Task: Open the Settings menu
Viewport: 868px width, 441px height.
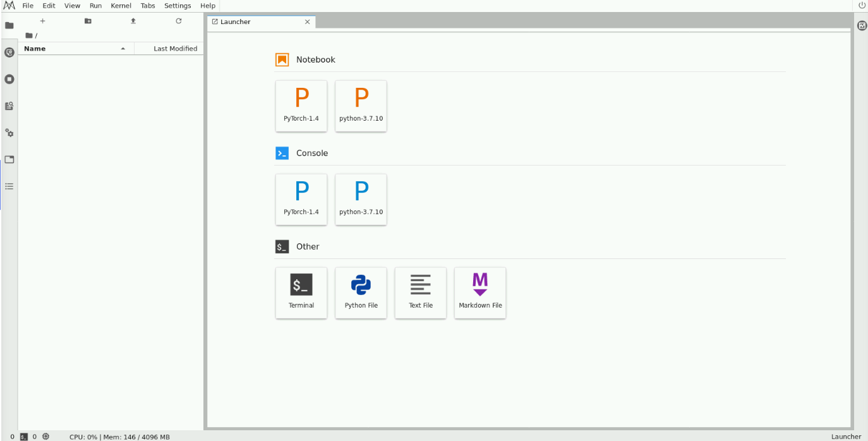Action: (178, 6)
